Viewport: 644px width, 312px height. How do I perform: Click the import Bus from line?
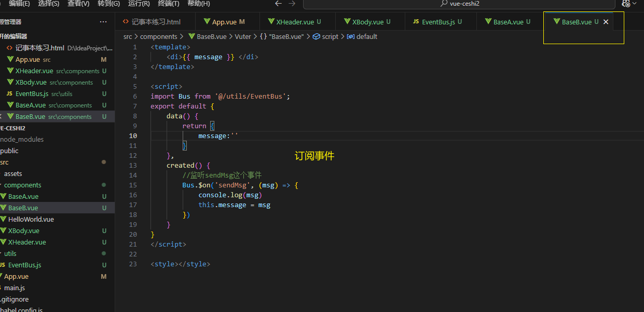[x=220, y=96]
